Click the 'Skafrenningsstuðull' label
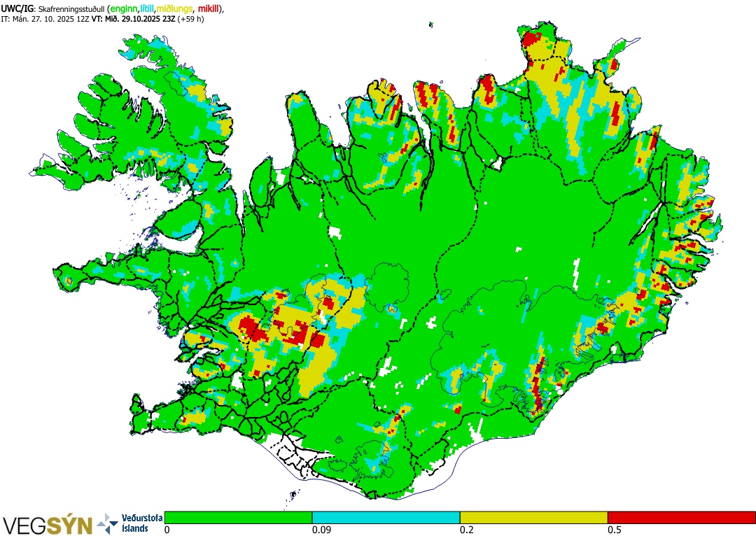The width and height of the screenshot is (756, 536). click(71, 8)
